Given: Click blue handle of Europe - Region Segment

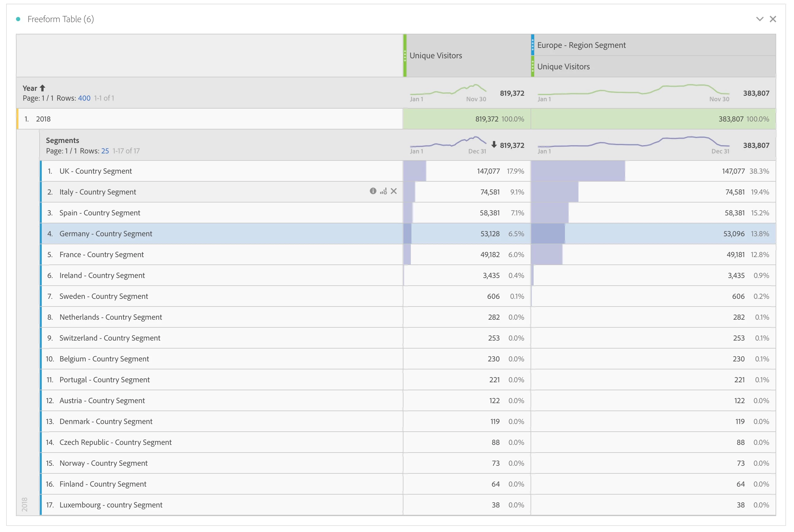Looking at the screenshot, I should tap(533, 45).
